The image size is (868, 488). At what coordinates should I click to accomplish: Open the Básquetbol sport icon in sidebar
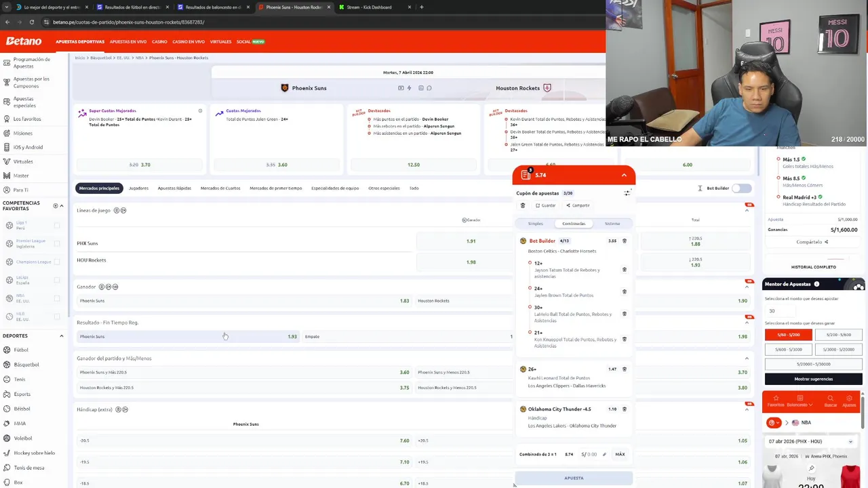point(7,365)
